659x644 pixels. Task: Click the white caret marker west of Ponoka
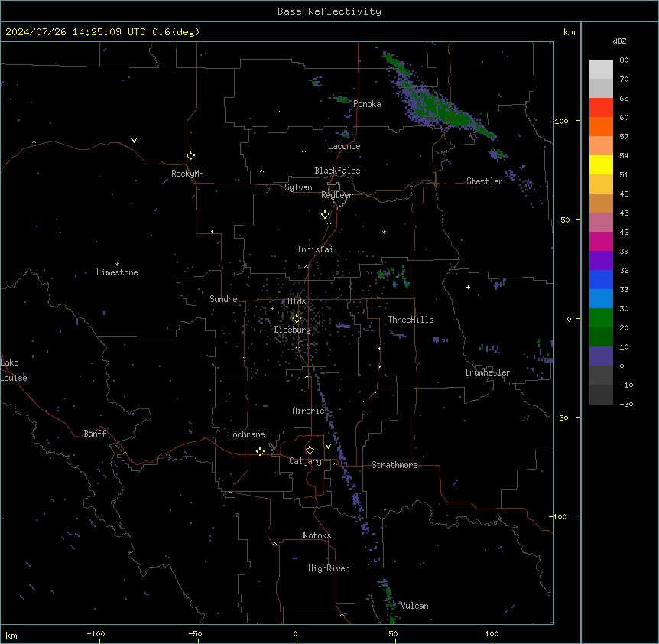(279, 112)
